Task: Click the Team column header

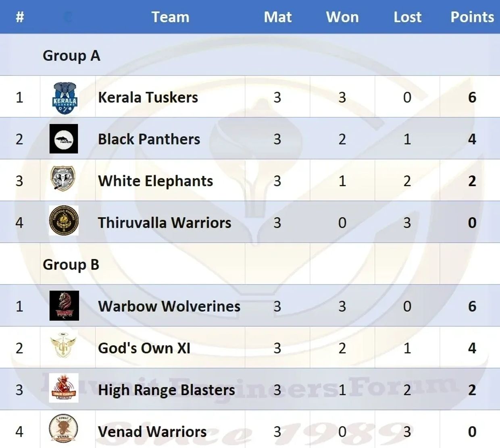Action: pos(170,17)
